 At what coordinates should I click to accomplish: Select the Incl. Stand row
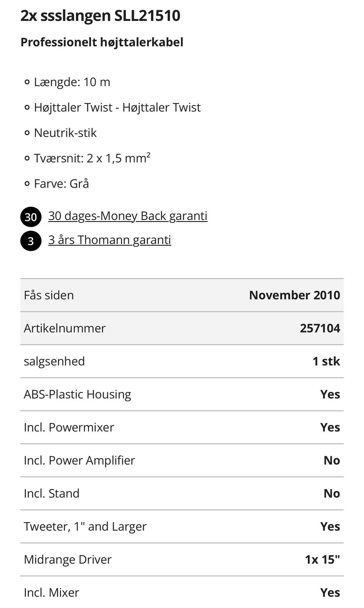point(182,493)
